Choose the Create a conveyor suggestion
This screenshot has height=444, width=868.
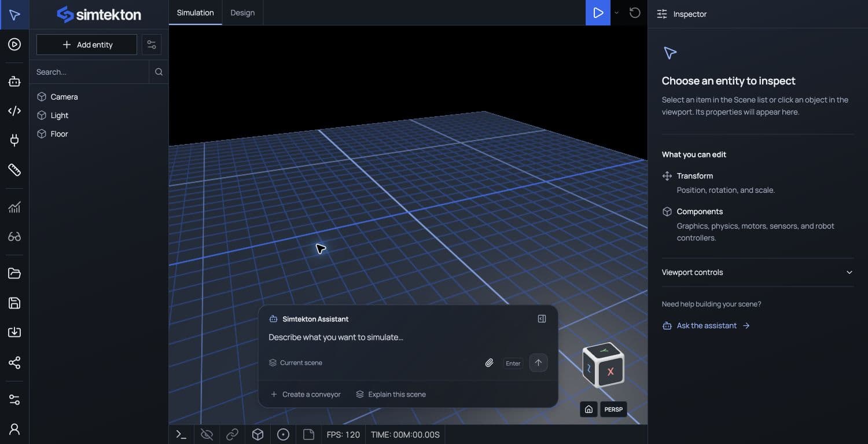click(306, 394)
